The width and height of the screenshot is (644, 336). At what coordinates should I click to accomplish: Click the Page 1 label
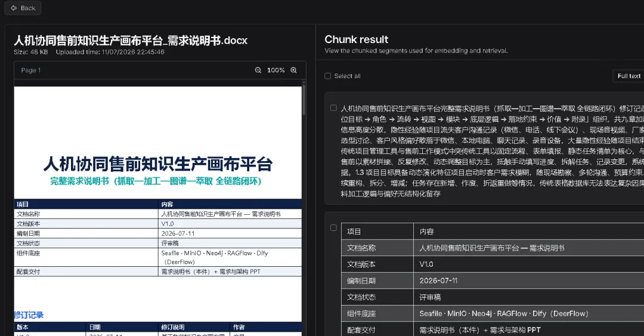click(31, 70)
